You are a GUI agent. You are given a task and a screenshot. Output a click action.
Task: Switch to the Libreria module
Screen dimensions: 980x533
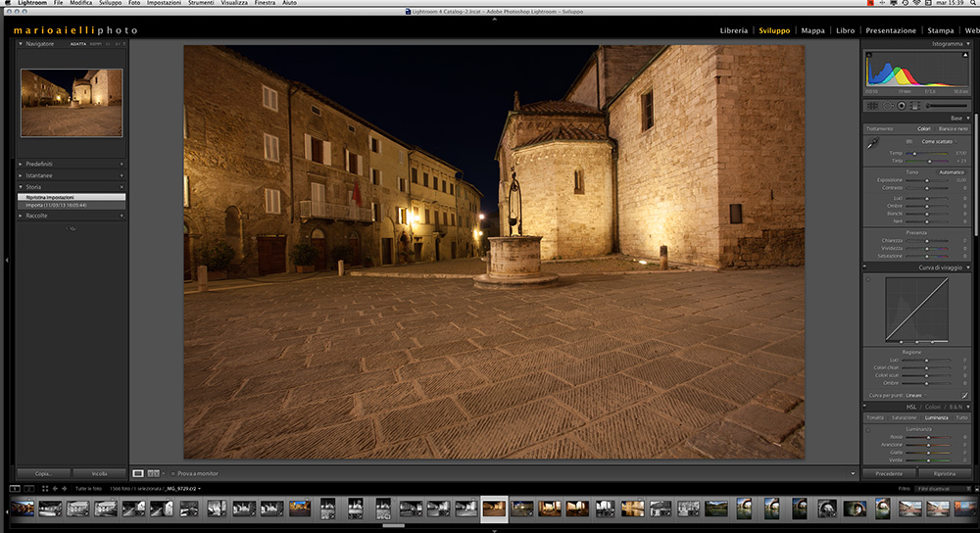pos(733,30)
